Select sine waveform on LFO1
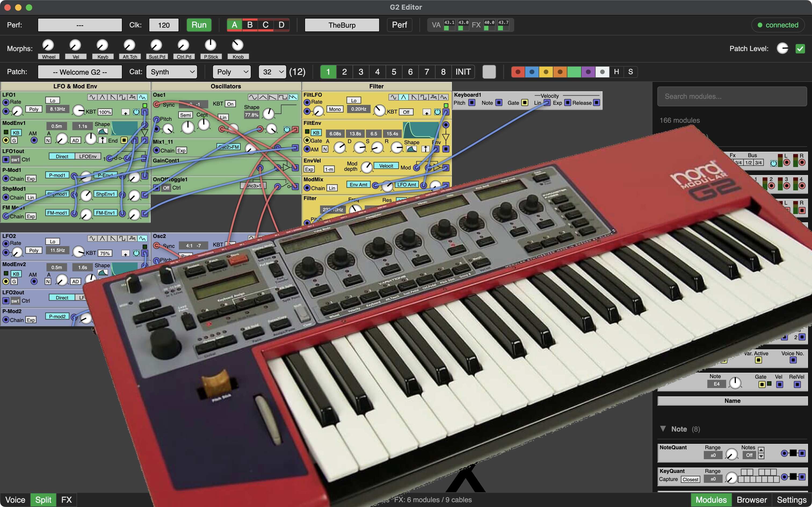Screen dimensions: 812x507 (92, 97)
